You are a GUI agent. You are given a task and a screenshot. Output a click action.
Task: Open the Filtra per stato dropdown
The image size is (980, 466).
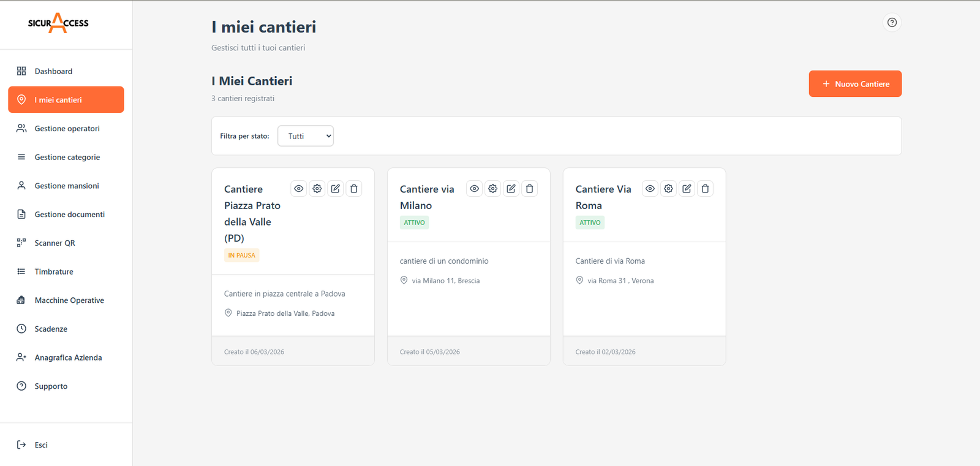[306, 136]
